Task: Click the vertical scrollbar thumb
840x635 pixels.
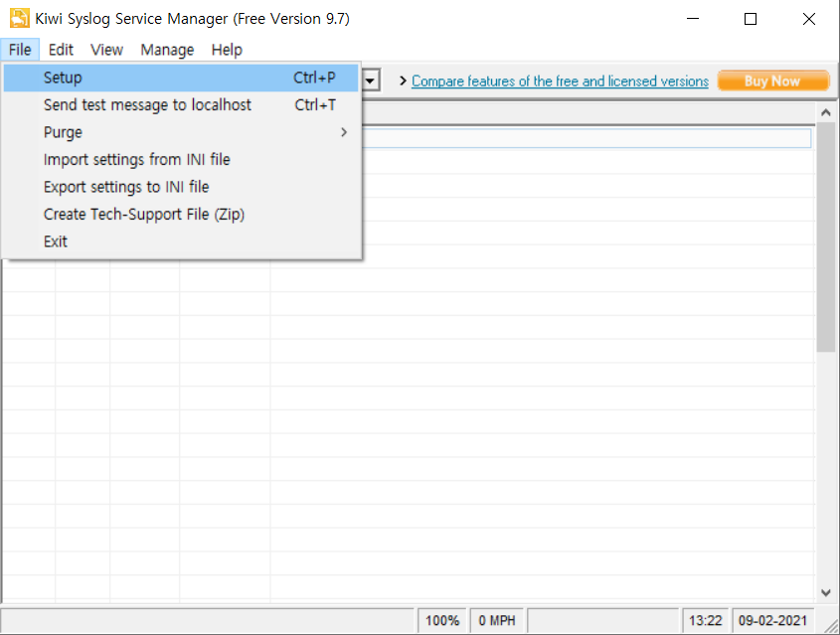Action: [825, 237]
